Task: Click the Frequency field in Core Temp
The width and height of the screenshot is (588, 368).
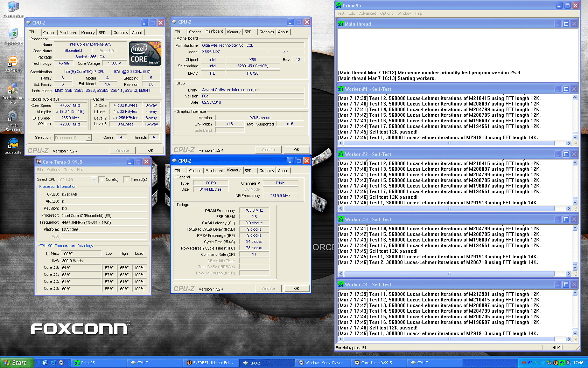Action: (104, 222)
